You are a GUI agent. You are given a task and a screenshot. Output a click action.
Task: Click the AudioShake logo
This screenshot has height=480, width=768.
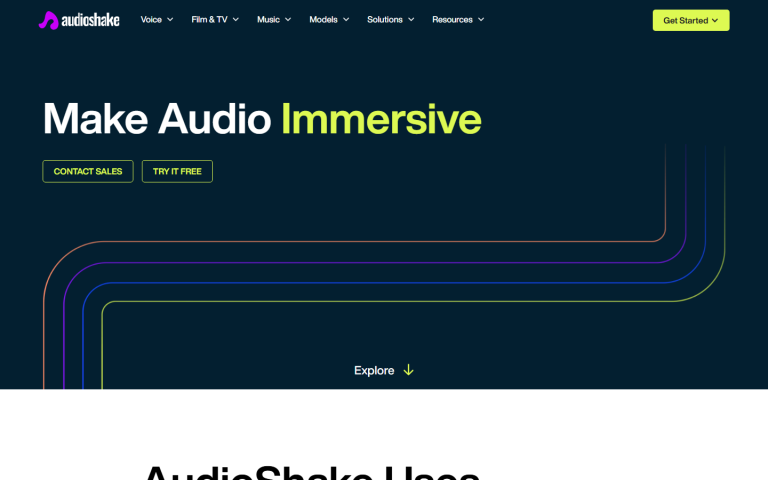coord(79,20)
